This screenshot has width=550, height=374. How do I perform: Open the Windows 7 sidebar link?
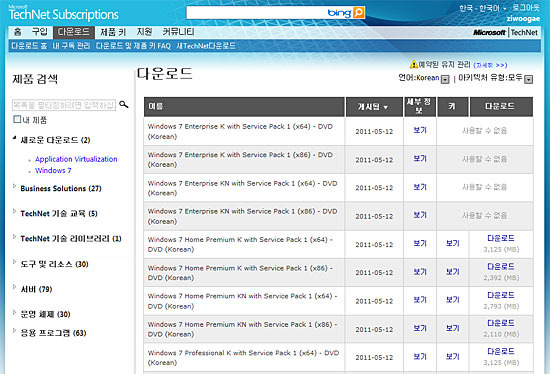53,171
